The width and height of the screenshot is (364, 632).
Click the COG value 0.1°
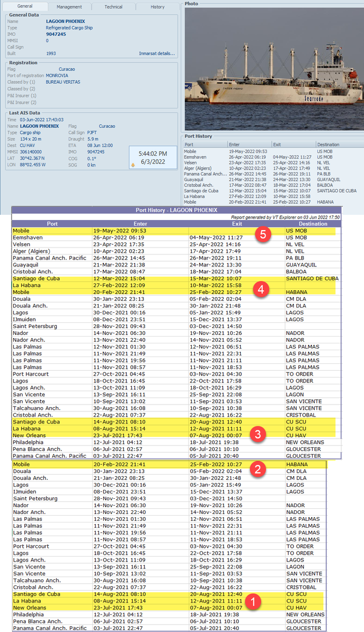91,158
